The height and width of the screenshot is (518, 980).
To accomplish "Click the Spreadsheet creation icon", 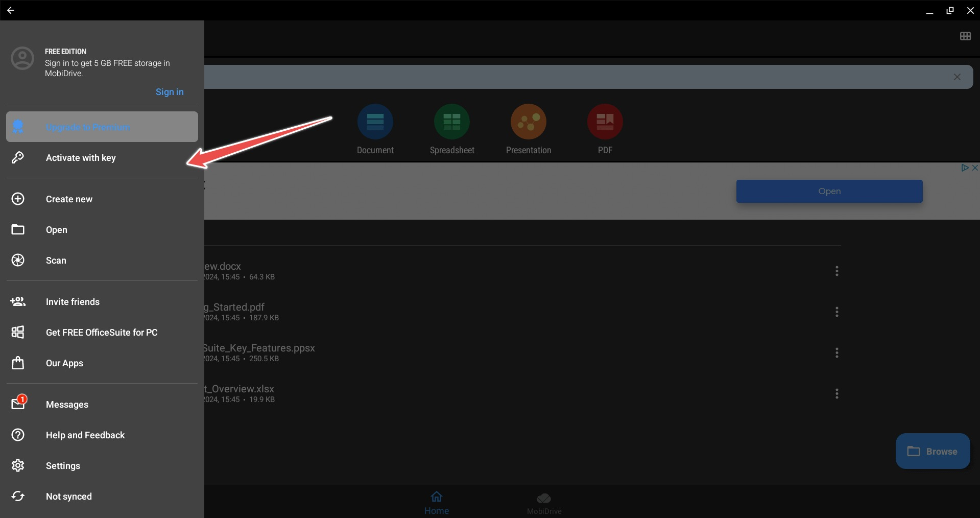I will click(451, 122).
